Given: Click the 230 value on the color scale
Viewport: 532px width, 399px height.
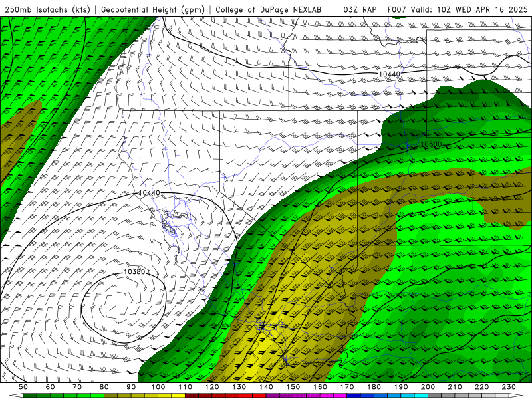Looking at the screenshot, I should click(x=509, y=387).
